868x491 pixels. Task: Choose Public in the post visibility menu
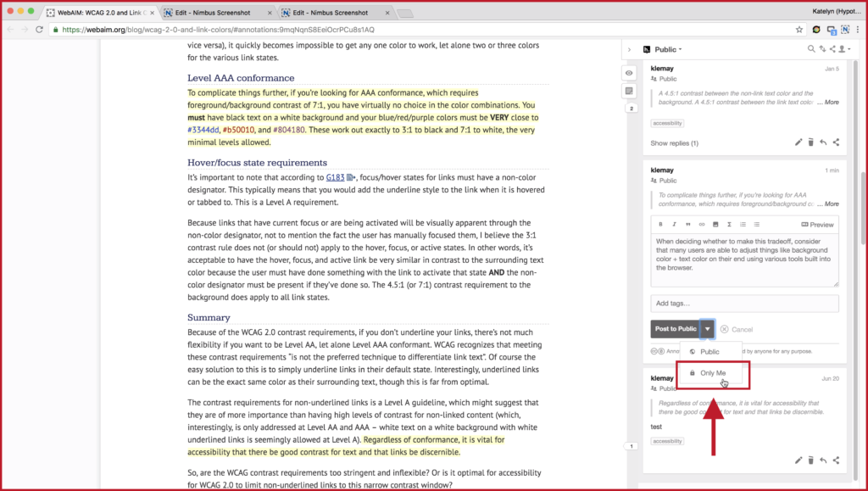click(x=711, y=352)
